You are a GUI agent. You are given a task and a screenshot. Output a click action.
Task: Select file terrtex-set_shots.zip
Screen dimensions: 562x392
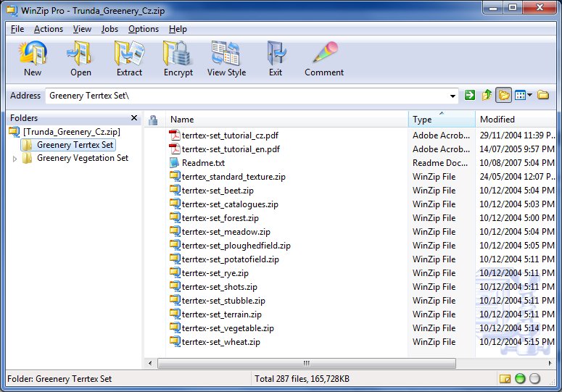click(219, 287)
